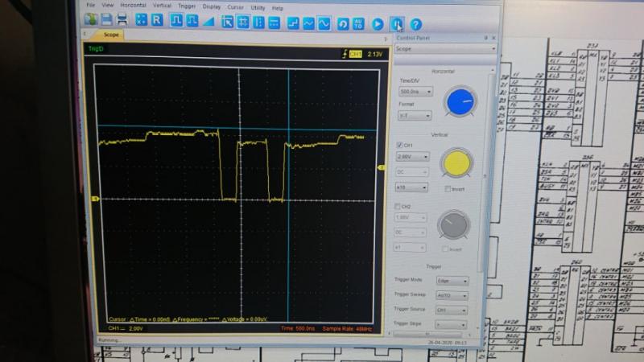Screen dimensions: 644x362
Task: Enable the CH2 channel checkbox
Action: [x=399, y=207]
